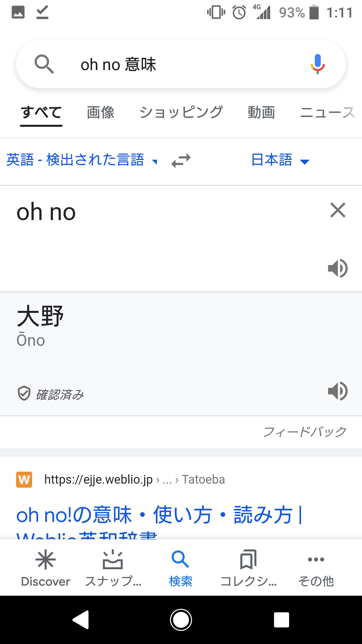Screen dimensions: 362x644
Task: Tap the 確認済み verified shield badge
Action: coord(51,392)
